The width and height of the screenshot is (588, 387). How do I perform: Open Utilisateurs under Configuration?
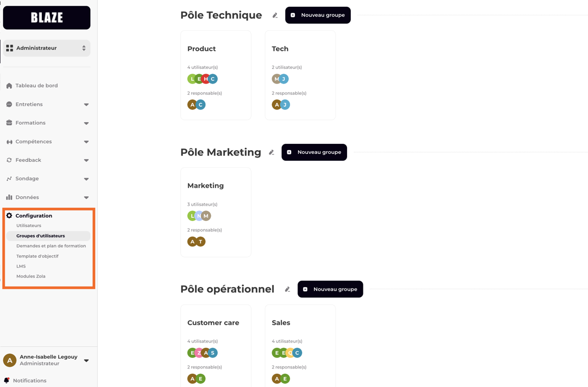(29, 226)
